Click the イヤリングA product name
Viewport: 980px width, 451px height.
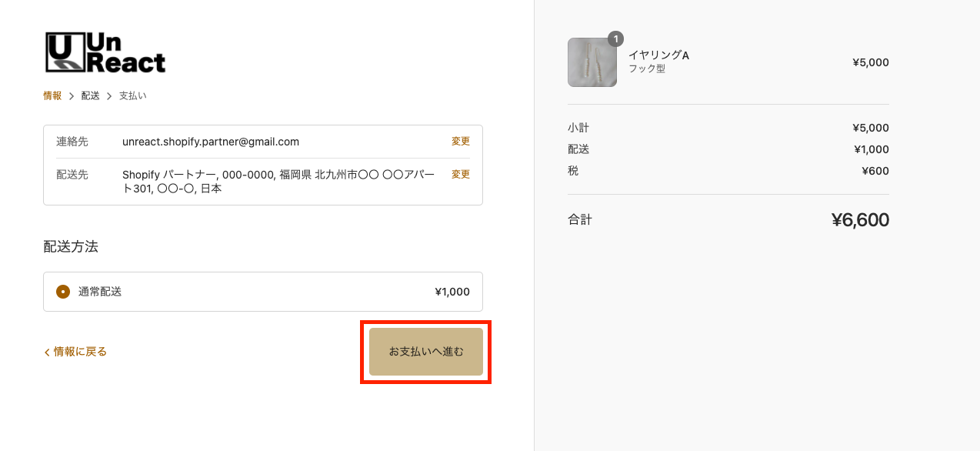pyautogui.click(x=658, y=55)
